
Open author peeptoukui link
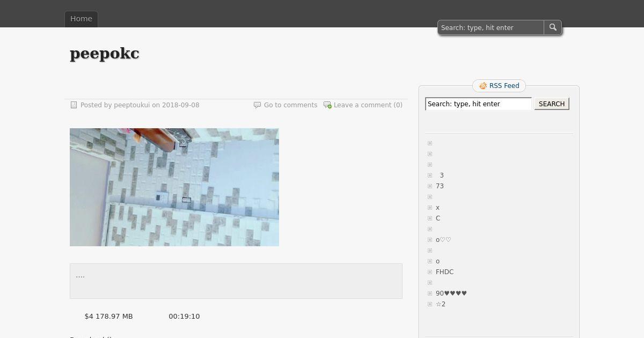click(x=131, y=105)
